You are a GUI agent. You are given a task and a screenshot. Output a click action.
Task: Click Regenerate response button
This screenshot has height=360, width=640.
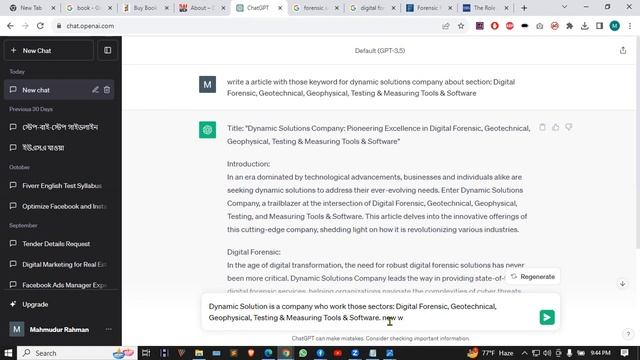[533, 277]
